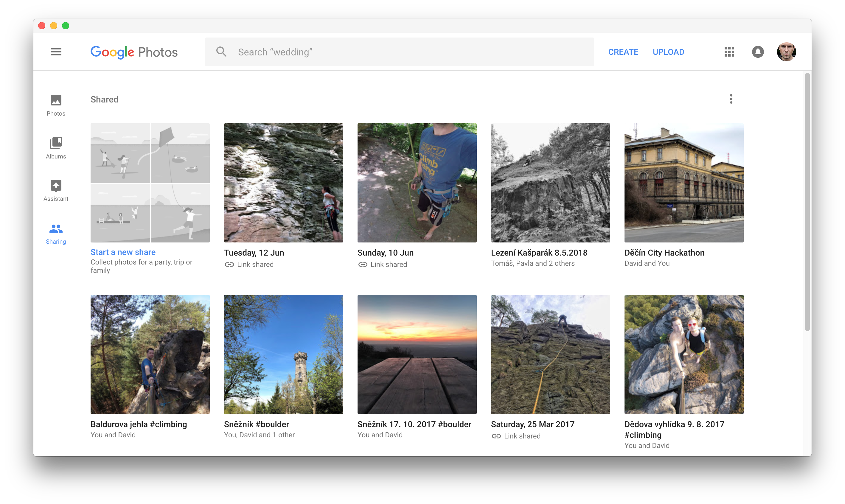
Task: Click CREATE in the top bar
Action: tap(623, 52)
